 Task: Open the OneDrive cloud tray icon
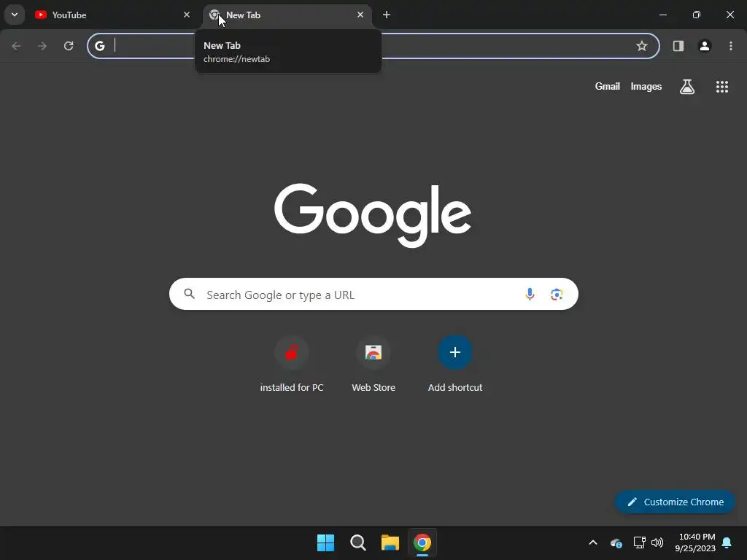coord(616,542)
